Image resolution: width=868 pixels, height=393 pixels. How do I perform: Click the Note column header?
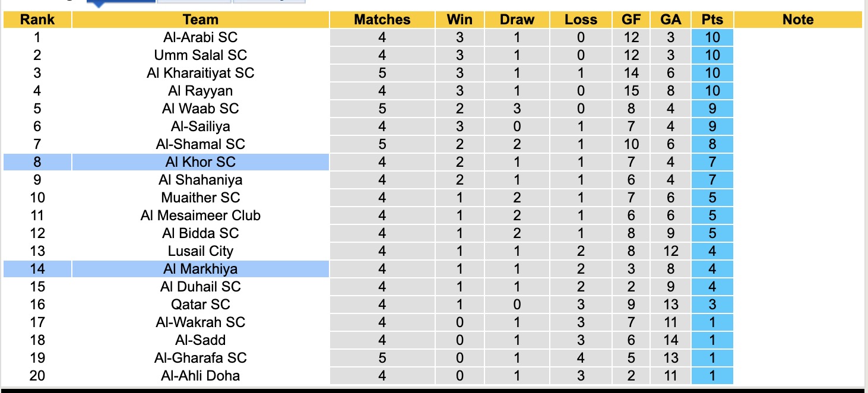[797, 20]
